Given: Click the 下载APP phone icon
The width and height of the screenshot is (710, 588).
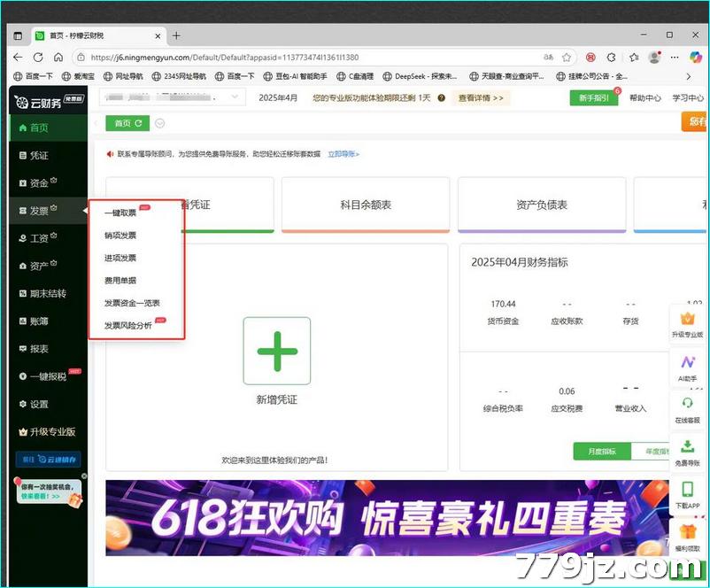Looking at the screenshot, I should (x=687, y=496).
